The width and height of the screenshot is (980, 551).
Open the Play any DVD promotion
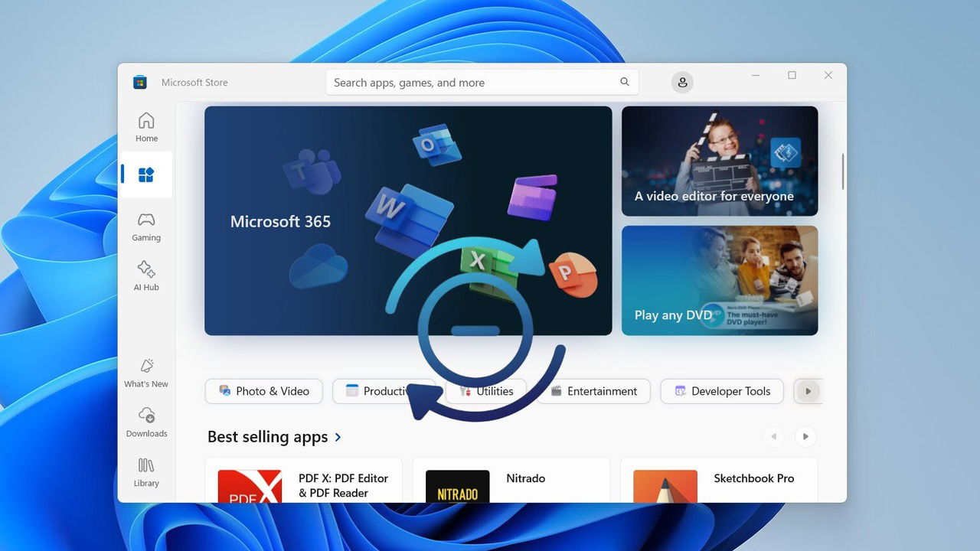pyautogui.click(x=719, y=281)
